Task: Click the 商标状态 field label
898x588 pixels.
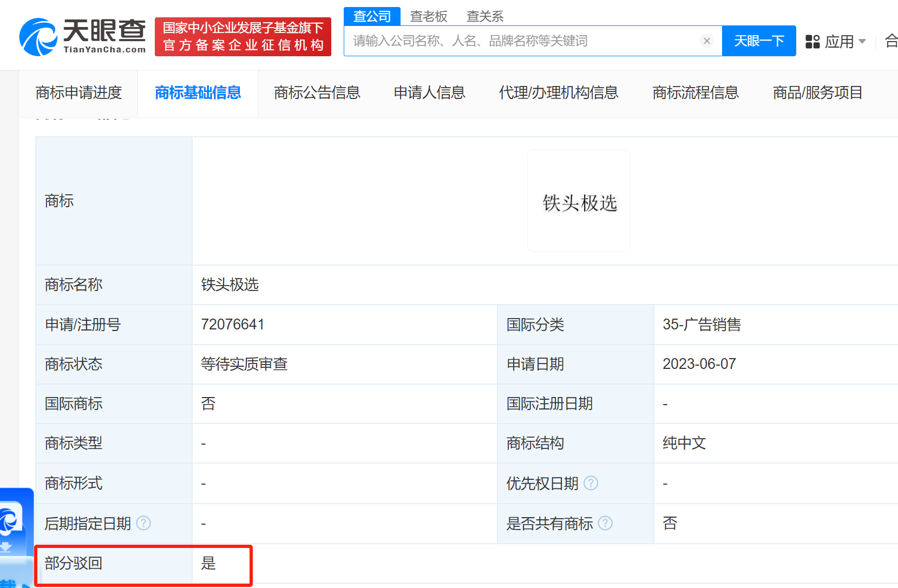Action: (74, 364)
